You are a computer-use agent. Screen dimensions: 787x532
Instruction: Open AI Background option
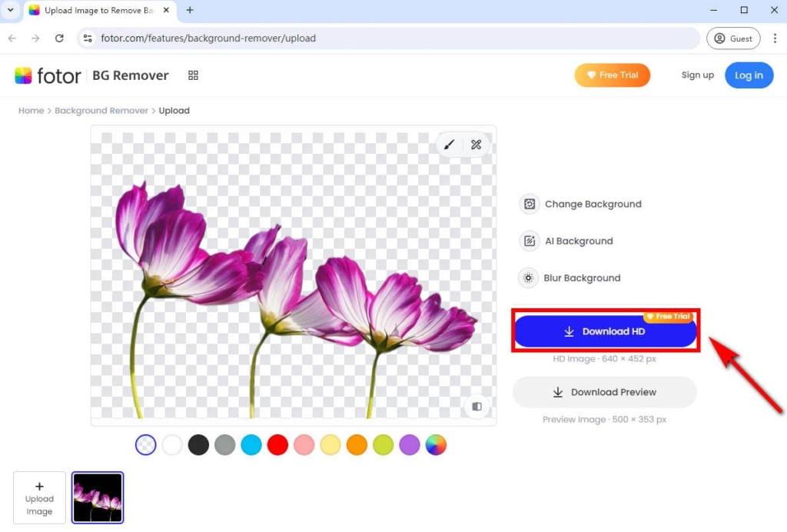pos(566,241)
